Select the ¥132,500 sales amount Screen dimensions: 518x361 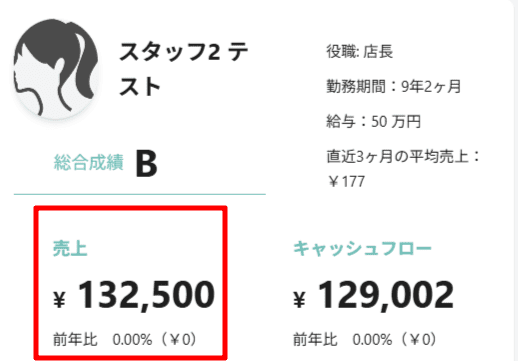(x=134, y=295)
